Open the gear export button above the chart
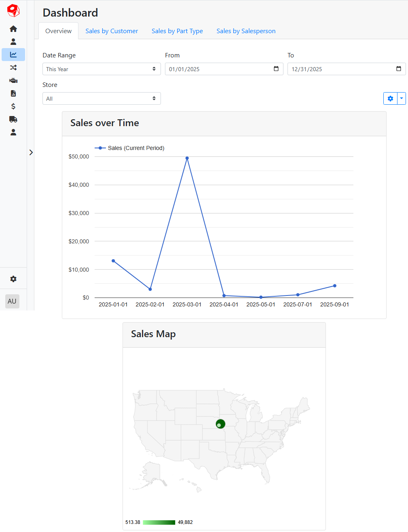Screen dimensions: 408x532 [390, 98]
